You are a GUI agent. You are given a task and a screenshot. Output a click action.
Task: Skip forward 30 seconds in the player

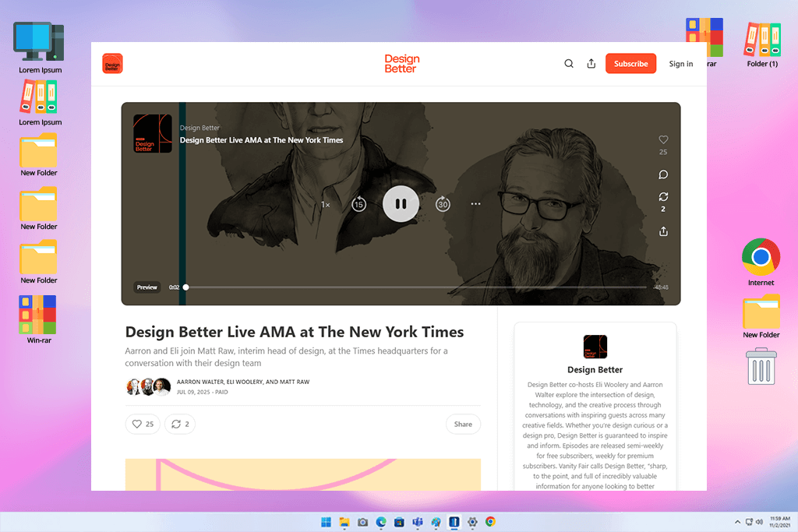443,204
